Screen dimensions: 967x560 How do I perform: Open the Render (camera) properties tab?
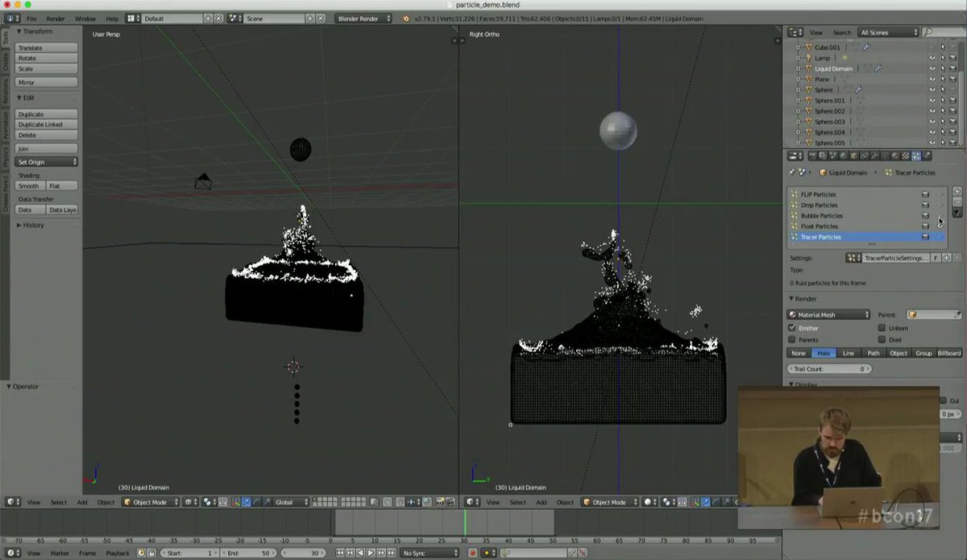coord(812,156)
